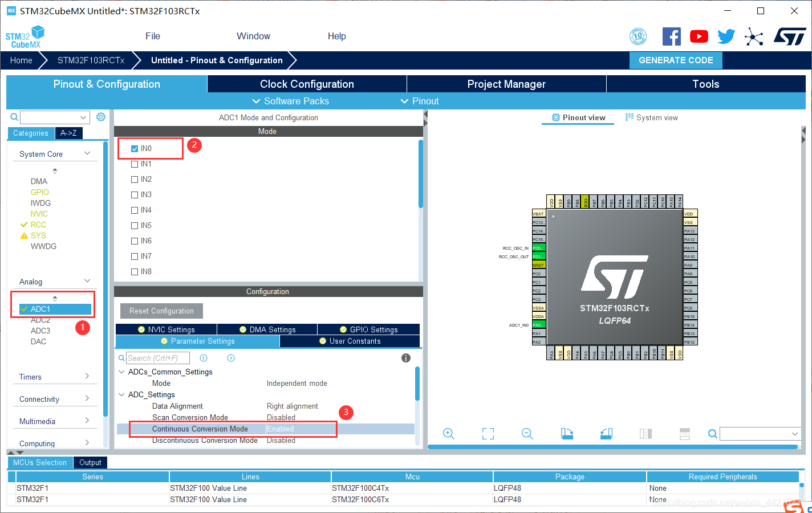812x513 pixels.
Task: Switch categories list to A->Z
Action: coord(68,133)
